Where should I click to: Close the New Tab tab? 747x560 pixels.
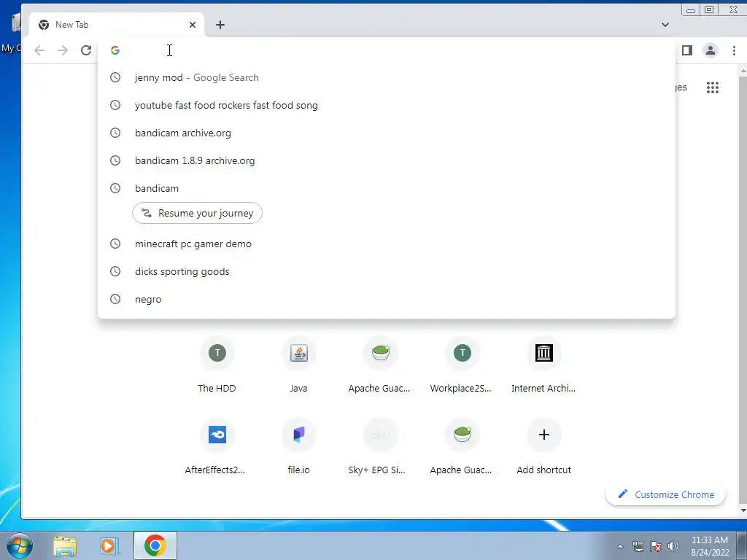[x=193, y=25]
